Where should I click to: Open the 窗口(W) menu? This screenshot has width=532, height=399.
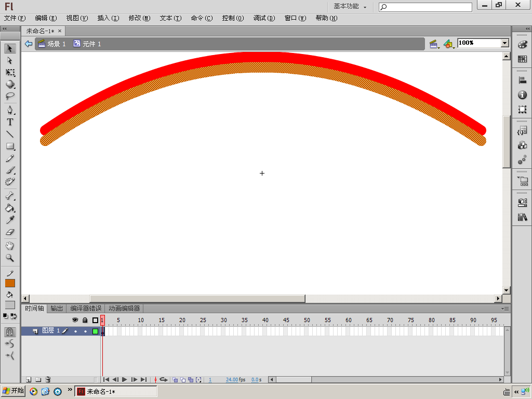click(x=295, y=18)
